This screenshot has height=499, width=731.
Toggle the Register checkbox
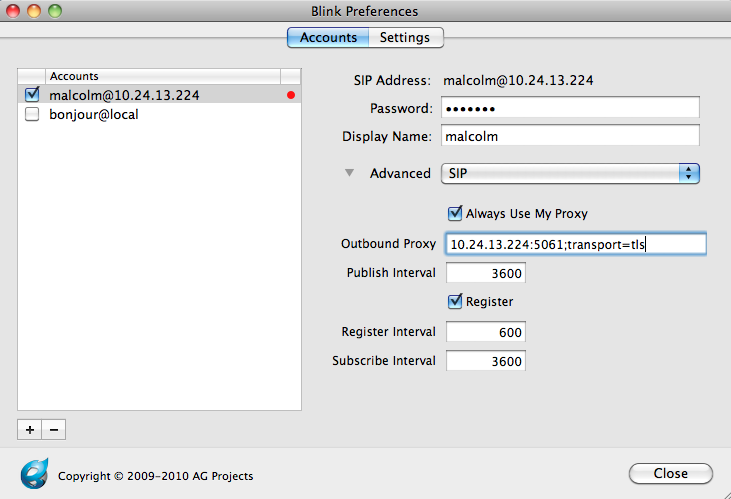pyautogui.click(x=456, y=301)
